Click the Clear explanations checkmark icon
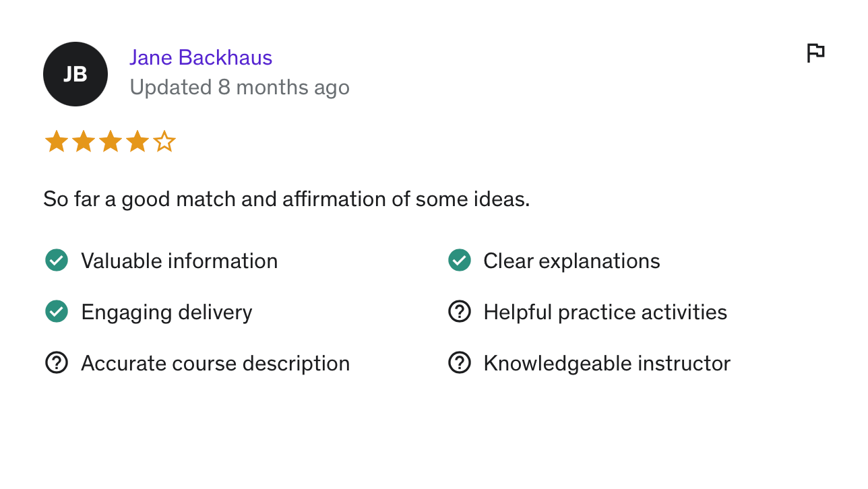868x489 pixels. click(460, 261)
